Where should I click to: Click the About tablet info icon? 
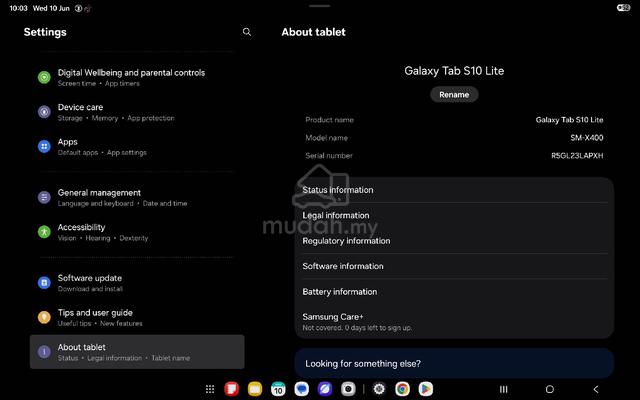coord(44,351)
